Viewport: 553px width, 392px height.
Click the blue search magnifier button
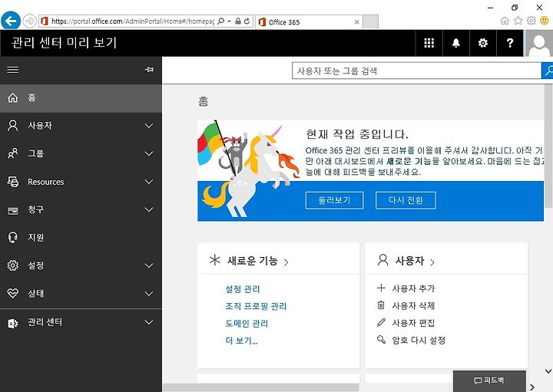548,71
